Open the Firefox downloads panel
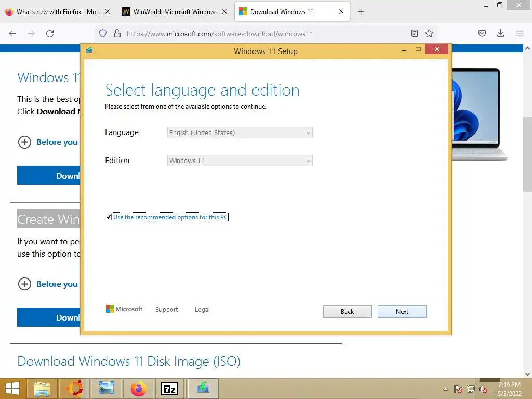 (x=500, y=33)
